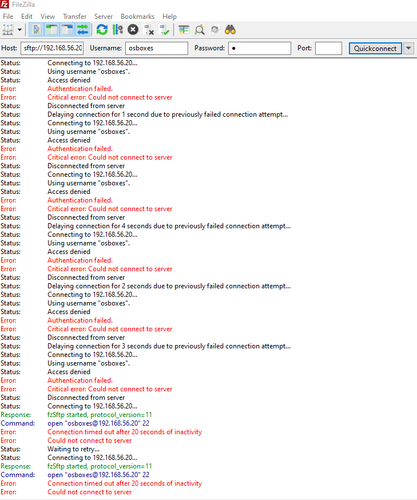This screenshot has width=417, height=500.
Task: Toggle processing of the transfer queue
Action: (117, 30)
